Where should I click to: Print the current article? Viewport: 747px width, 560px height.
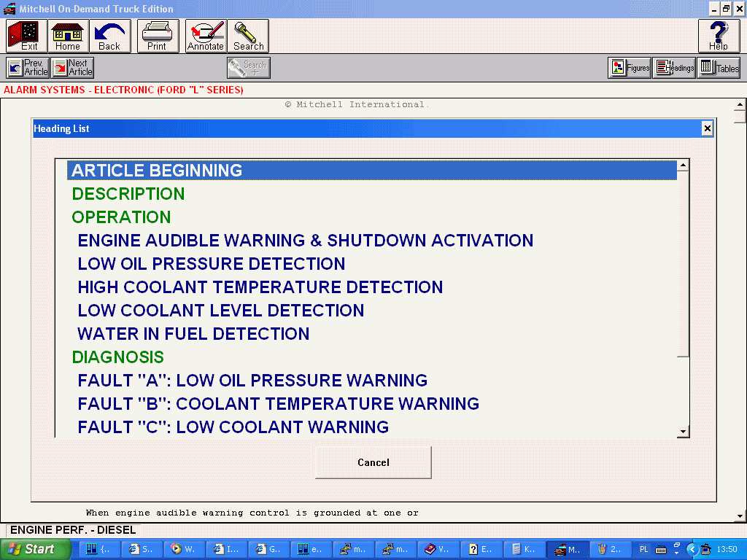158,36
